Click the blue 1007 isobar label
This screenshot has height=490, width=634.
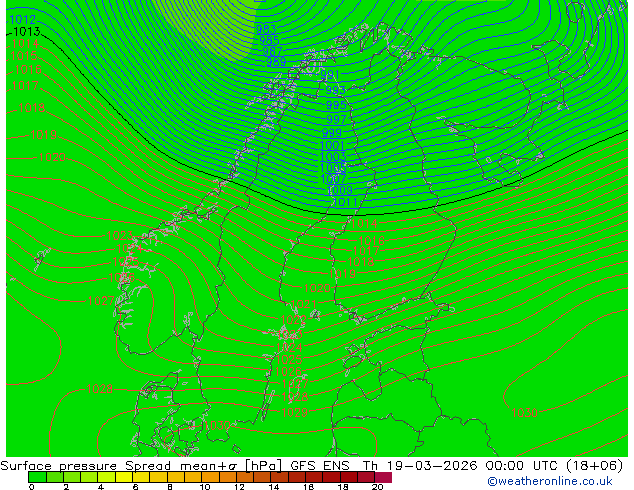click(333, 179)
